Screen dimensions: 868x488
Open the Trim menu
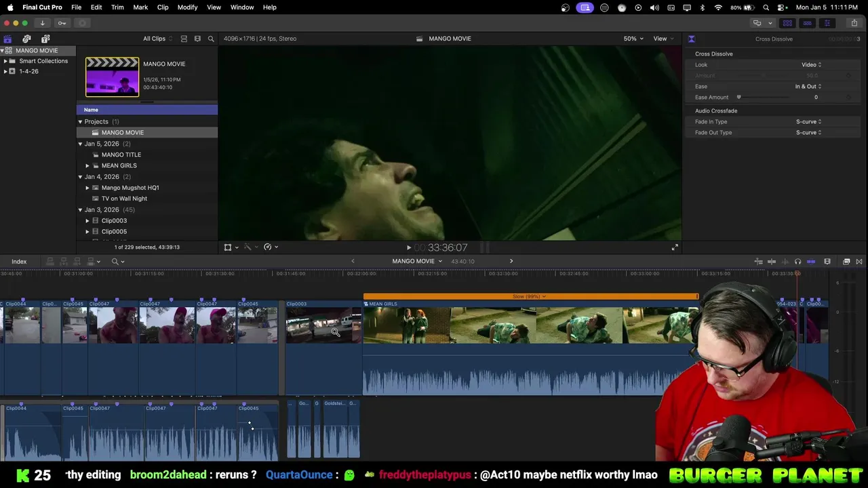pyautogui.click(x=117, y=7)
